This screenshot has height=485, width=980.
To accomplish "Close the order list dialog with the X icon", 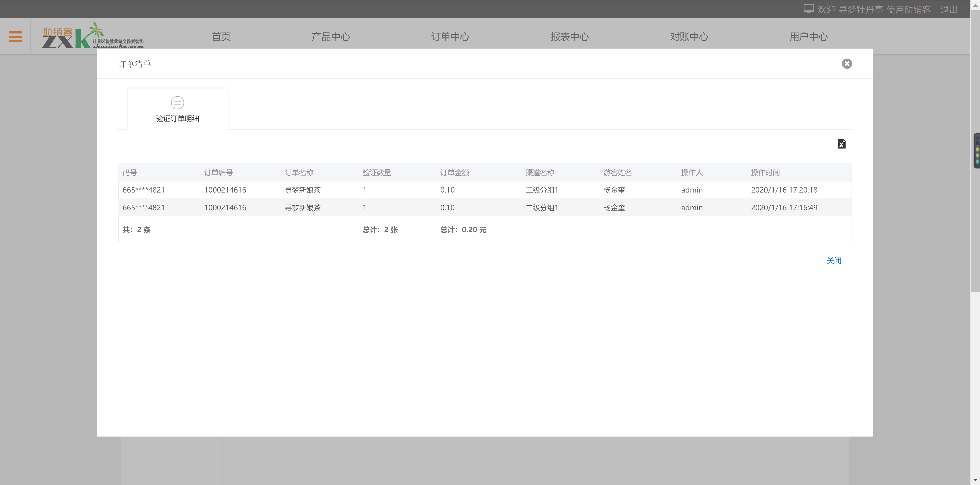I will [x=846, y=64].
